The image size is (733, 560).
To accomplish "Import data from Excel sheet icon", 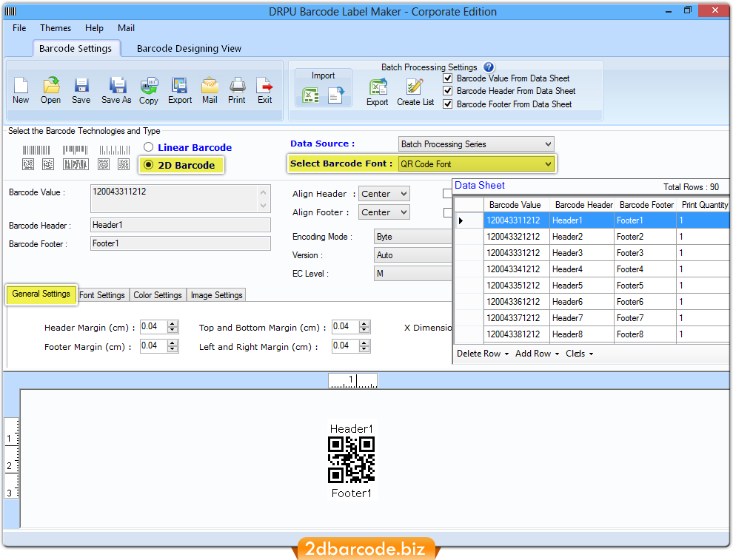I will tap(311, 95).
